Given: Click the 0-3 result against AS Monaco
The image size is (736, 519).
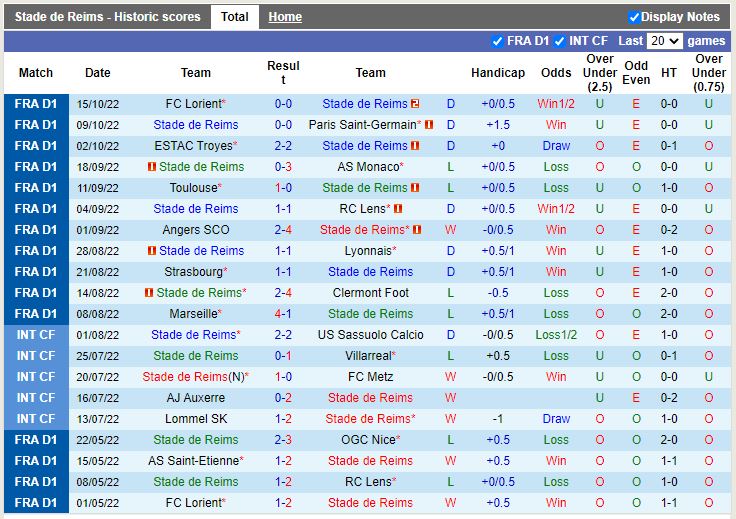Looking at the screenshot, I should (283, 167).
